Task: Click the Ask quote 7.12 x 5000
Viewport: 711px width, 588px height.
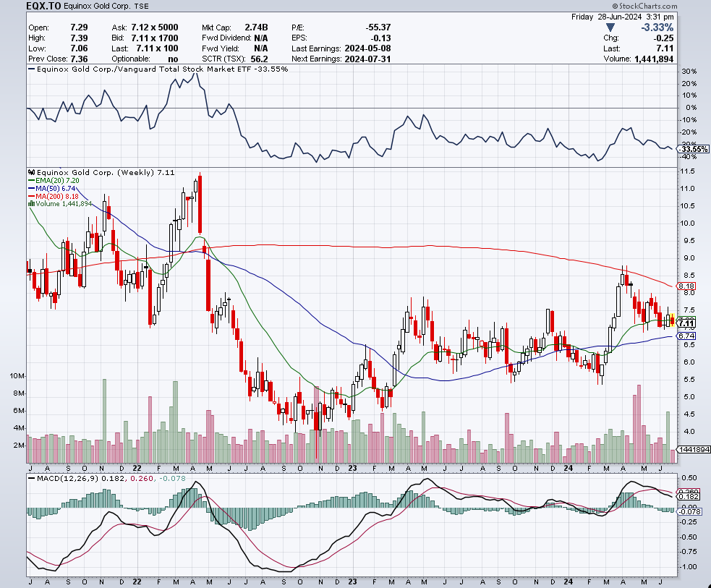Action: point(155,27)
